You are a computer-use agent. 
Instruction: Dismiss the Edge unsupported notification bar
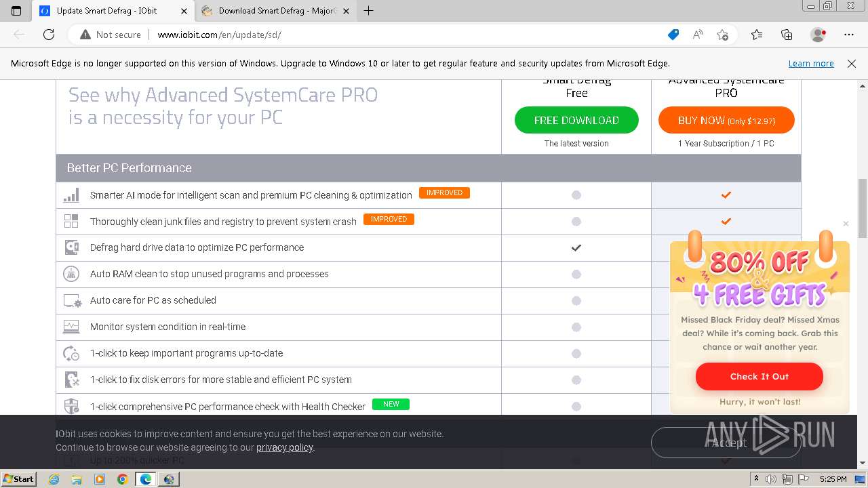click(852, 64)
